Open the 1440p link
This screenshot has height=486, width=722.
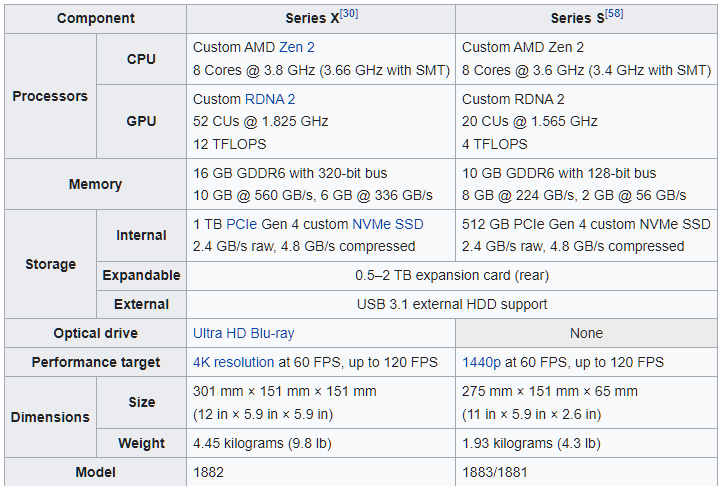pyautogui.click(x=481, y=363)
